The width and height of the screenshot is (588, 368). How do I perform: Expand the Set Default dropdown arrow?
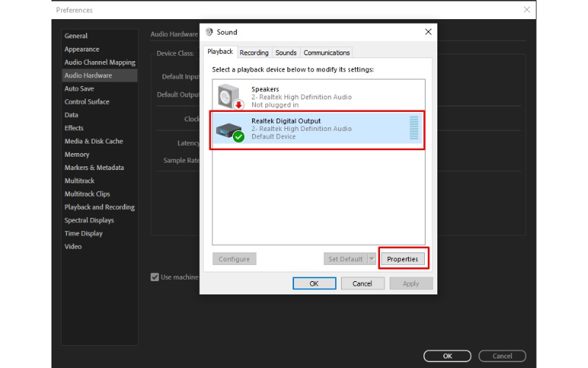tap(372, 259)
